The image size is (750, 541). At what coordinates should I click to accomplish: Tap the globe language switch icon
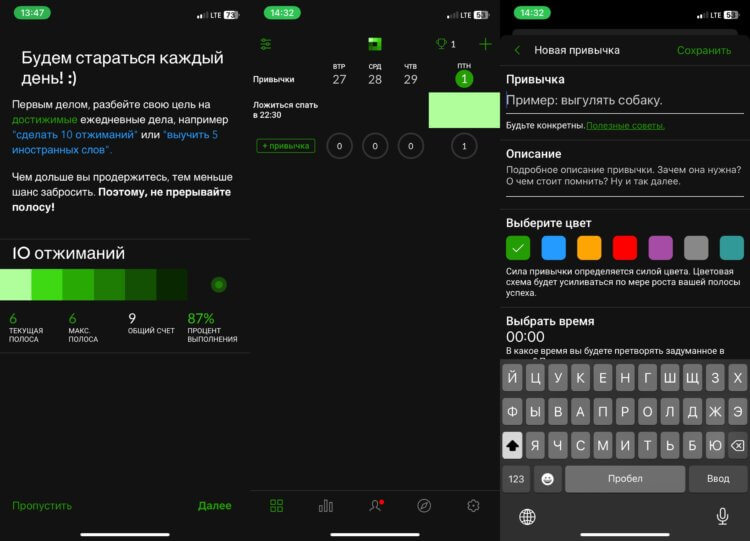tap(527, 517)
